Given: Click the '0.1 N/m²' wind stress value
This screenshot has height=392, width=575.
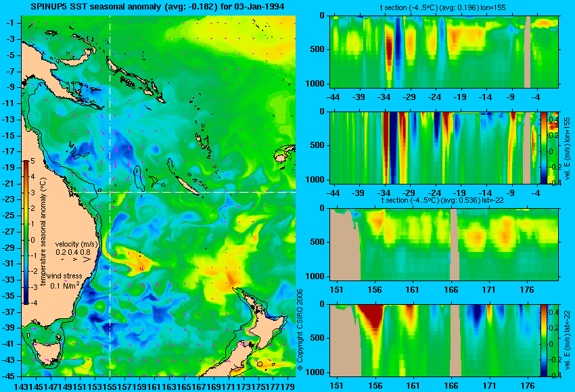Looking at the screenshot, I should [x=64, y=285].
